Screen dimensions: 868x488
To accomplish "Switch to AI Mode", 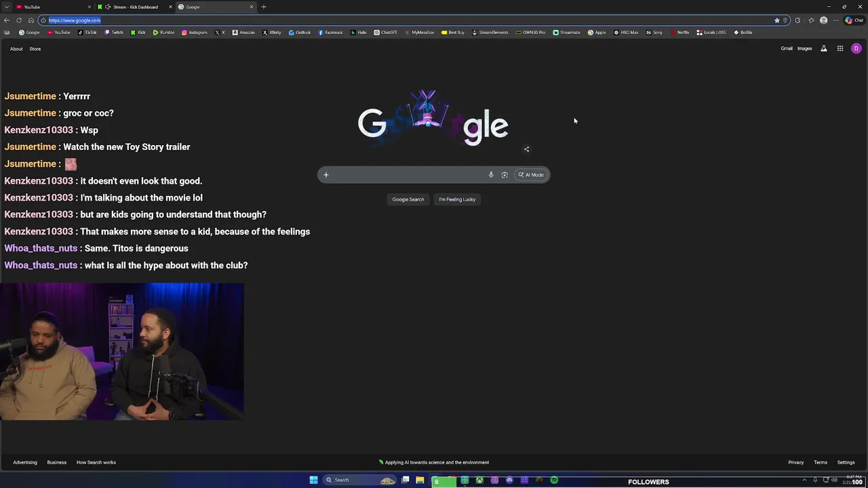I will 531,175.
